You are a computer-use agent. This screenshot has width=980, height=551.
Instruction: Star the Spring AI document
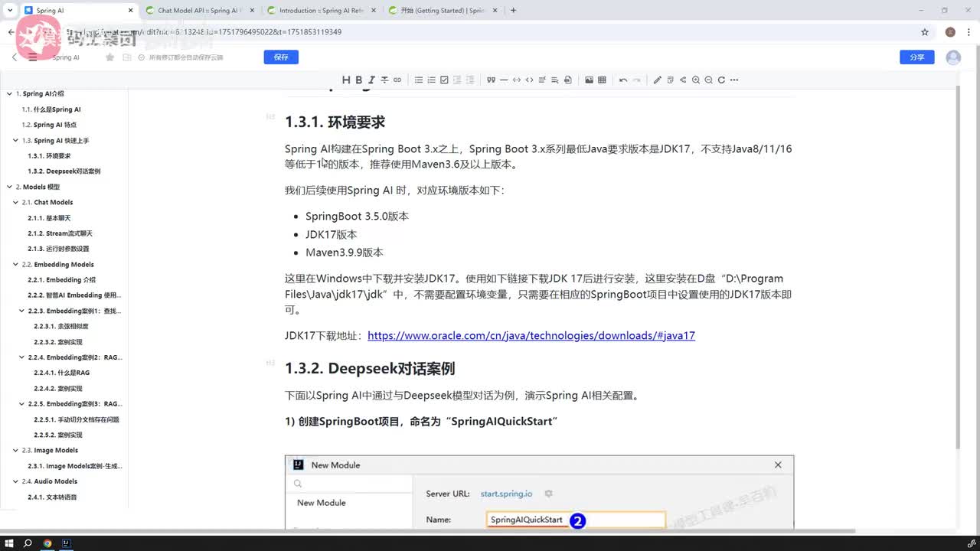click(110, 57)
